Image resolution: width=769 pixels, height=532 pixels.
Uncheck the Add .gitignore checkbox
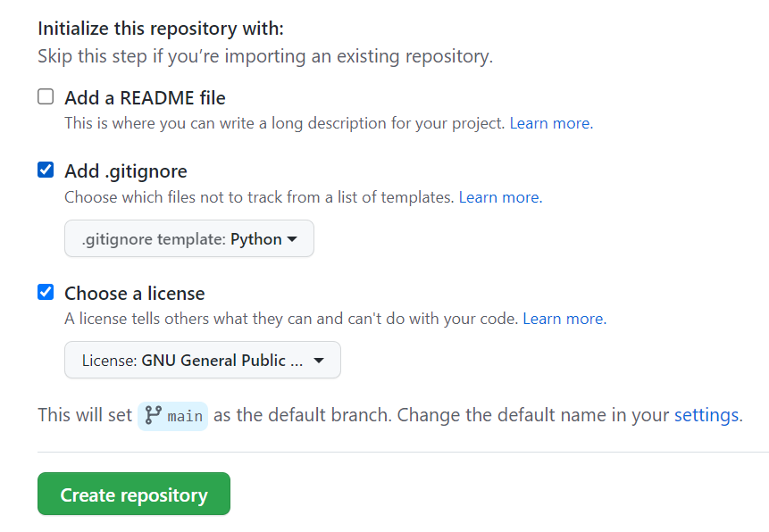click(46, 170)
